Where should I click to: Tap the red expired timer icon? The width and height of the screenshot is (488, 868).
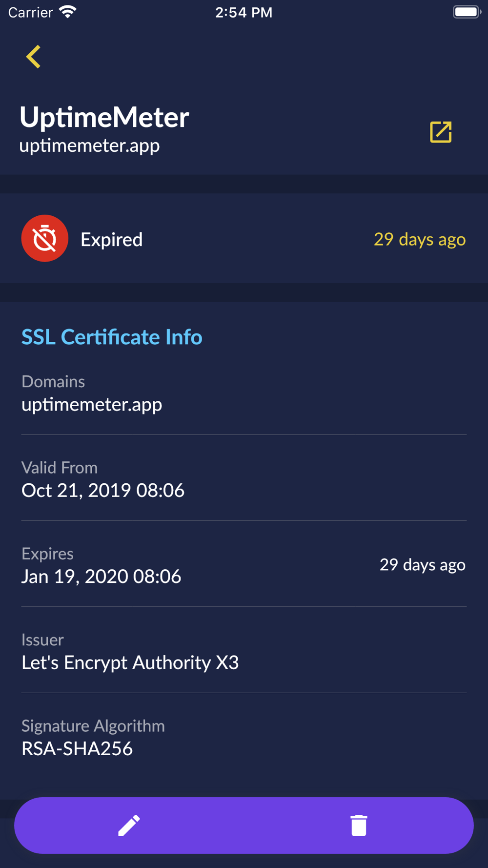pos(45,238)
